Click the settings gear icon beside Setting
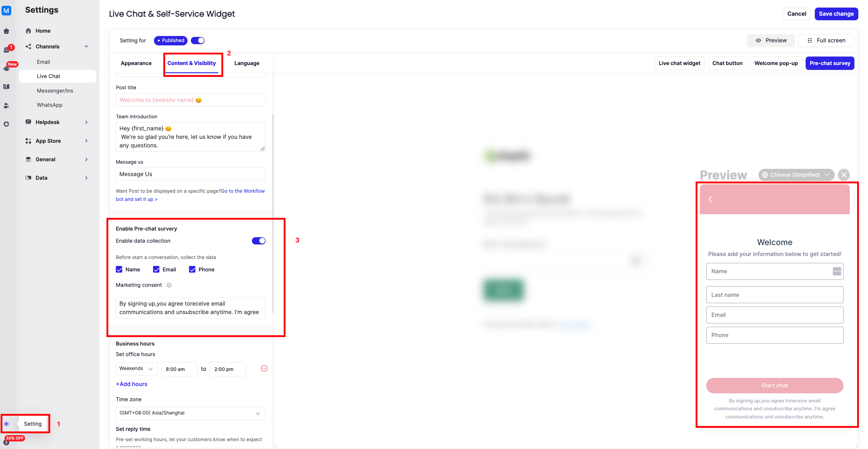The width and height of the screenshot is (868, 449). pyautogui.click(x=6, y=424)
